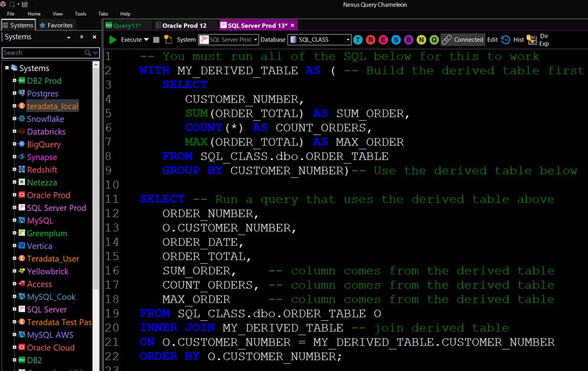588x371 pixels.
Task: Toggle the Connected link status button
Action: click(x=462, y=40)
